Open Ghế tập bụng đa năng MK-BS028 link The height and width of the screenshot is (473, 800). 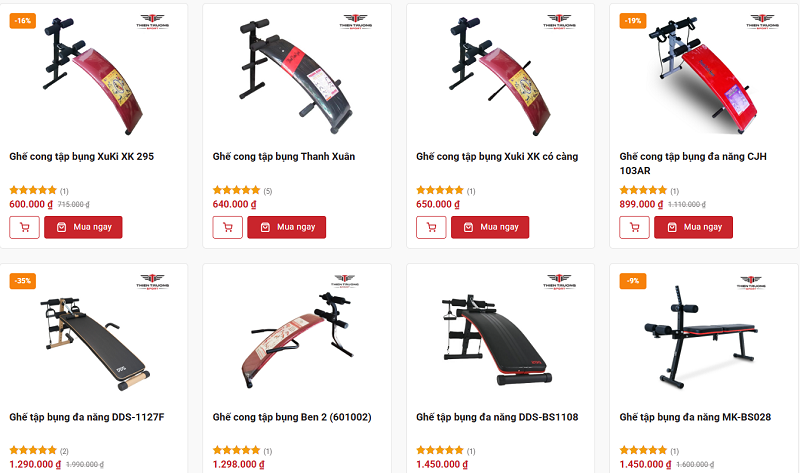(x=695, y=417)
